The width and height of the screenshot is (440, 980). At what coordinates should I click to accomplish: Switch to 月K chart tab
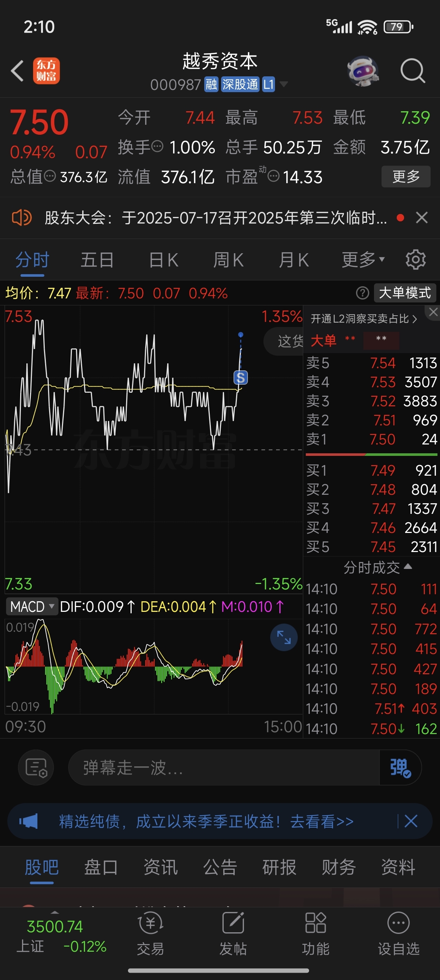(294, 260)
